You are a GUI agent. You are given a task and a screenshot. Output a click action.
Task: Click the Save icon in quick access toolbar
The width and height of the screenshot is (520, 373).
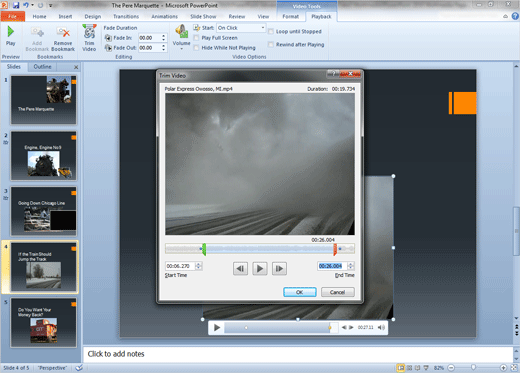pyautogui.click(x=16, y=5)
